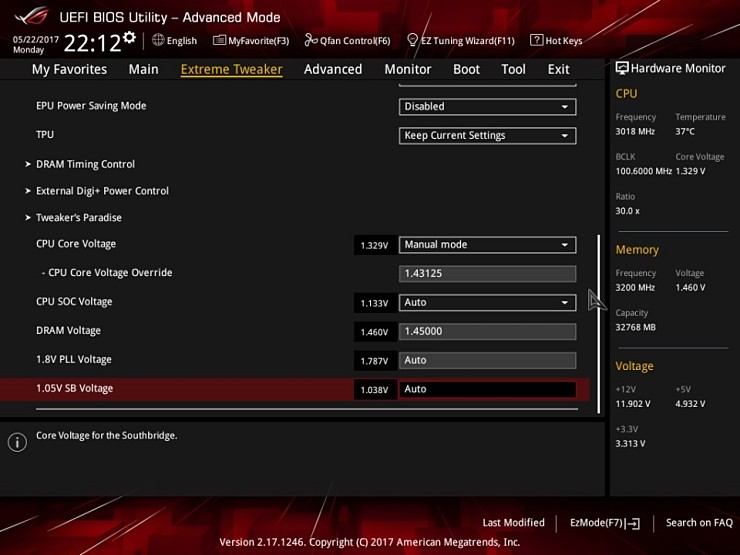Click the 1.133V SOC reading box
Image resolution: width=740 pixels, height=555 pixels.
375,303
